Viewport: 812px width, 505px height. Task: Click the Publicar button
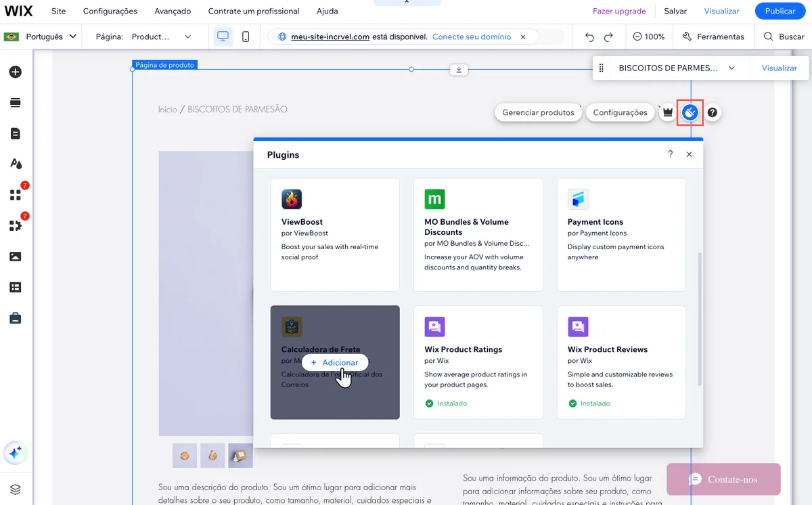coord(780,11)
